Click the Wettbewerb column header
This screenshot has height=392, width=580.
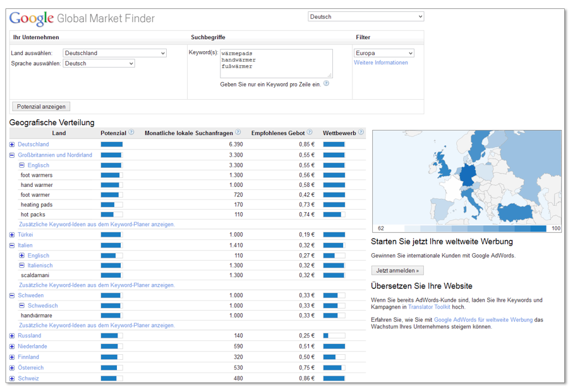coord(339,133)
